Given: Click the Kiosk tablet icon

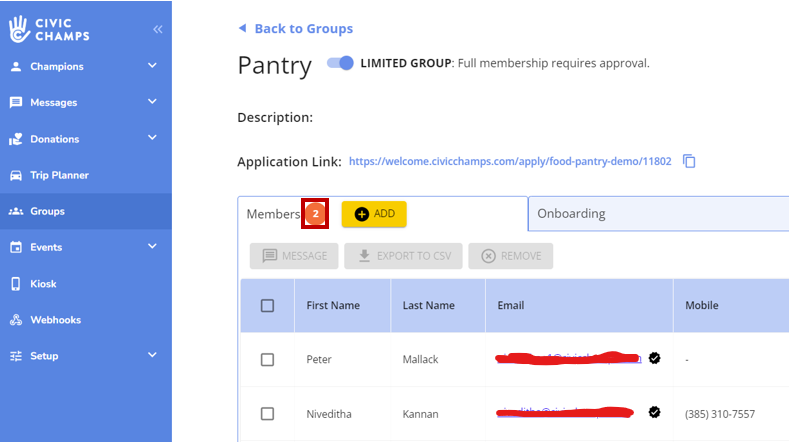Looking at the screenshot, I should point(16,284).
